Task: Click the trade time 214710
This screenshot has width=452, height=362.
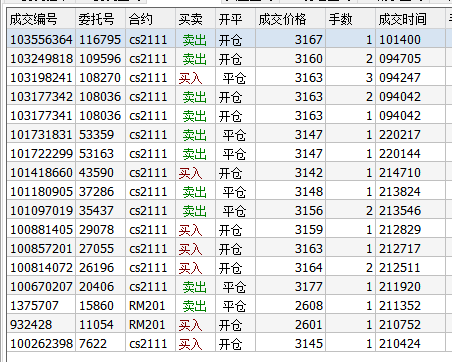Action: [400, 173]
